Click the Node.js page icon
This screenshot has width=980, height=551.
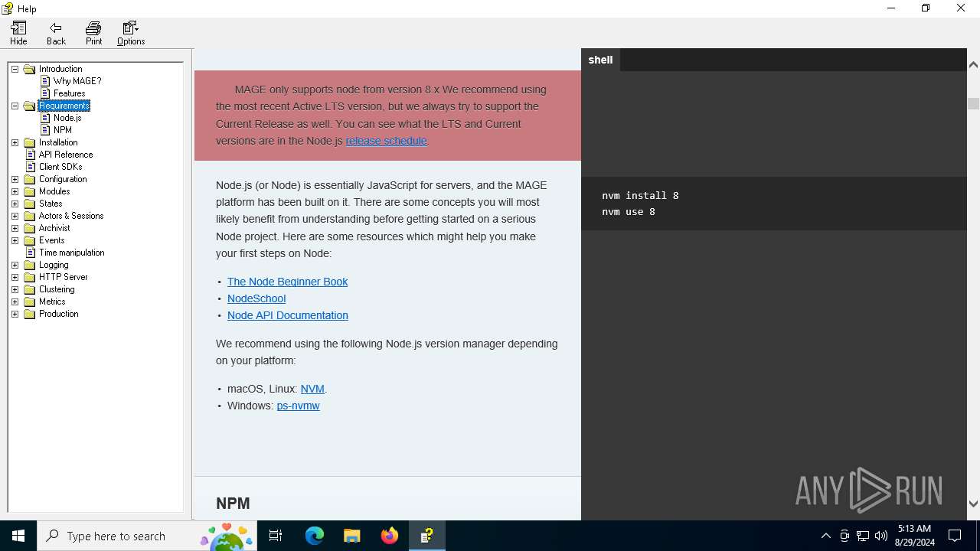tap(46, 118)
